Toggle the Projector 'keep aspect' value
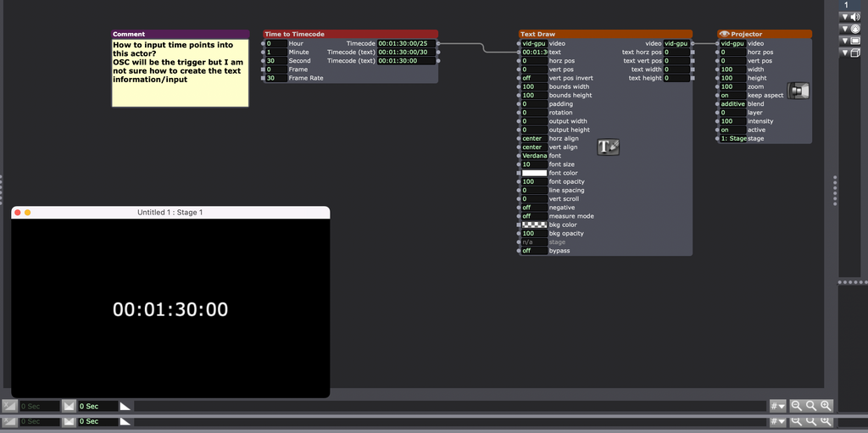The image size is (868, 433). tap(732, 96)
